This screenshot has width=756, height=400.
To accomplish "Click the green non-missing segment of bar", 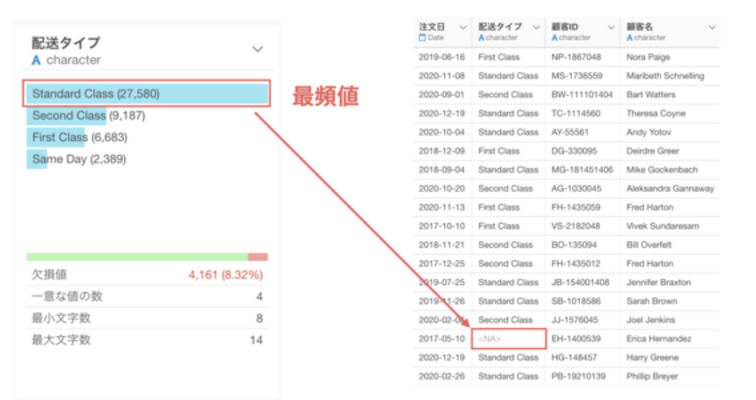I will (136, 257).
